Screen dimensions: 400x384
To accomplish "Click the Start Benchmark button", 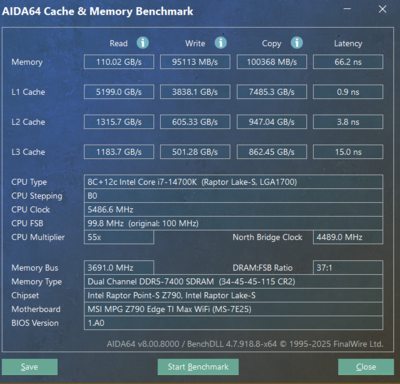I will (x=198, y=367).
